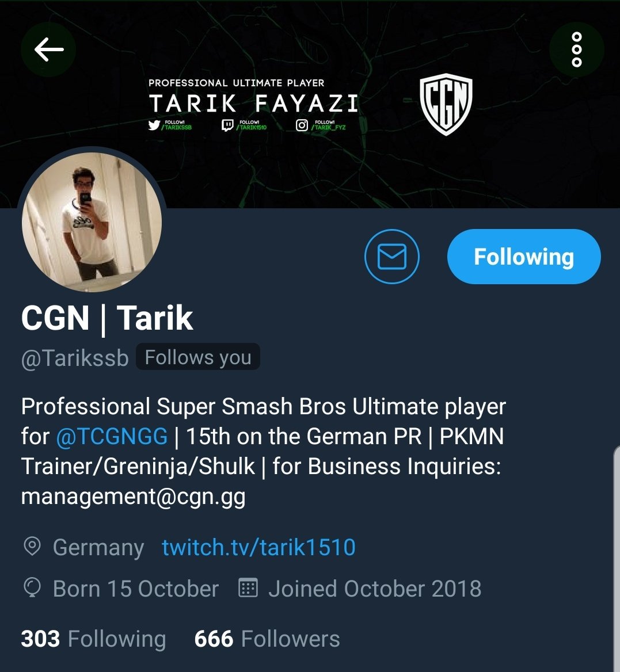This screenshot has width=620, height=672.
Task: Tap the back arrow icon
Action: [x=48, y=49]
